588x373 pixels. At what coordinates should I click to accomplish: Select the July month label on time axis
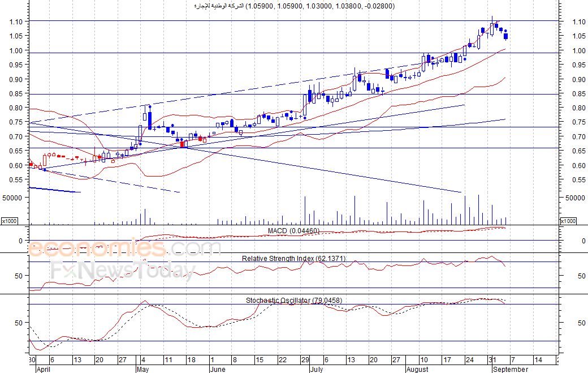(x=317, y=369)
